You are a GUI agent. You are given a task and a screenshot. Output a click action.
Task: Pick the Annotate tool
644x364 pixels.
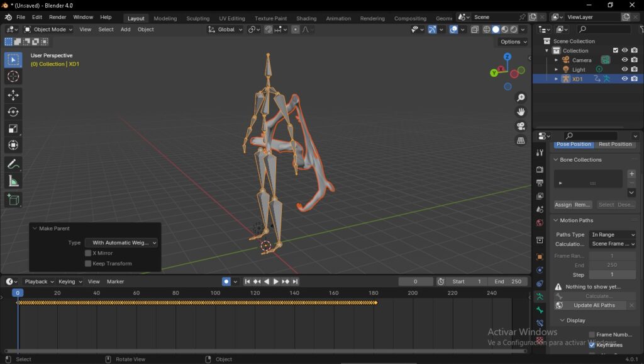[x=13, y=165]
